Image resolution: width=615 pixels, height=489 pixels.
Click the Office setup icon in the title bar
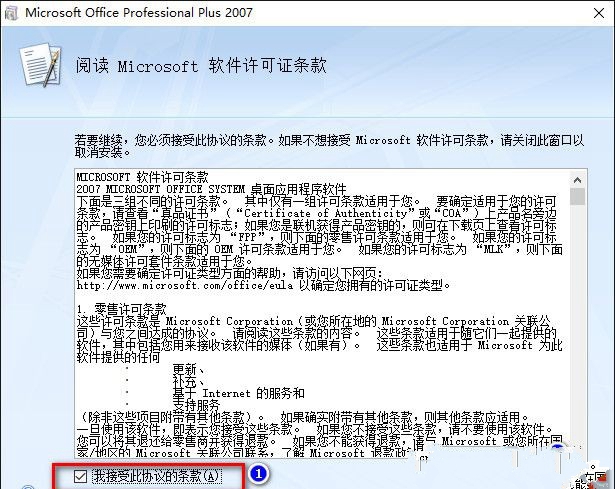coord(11,13)
